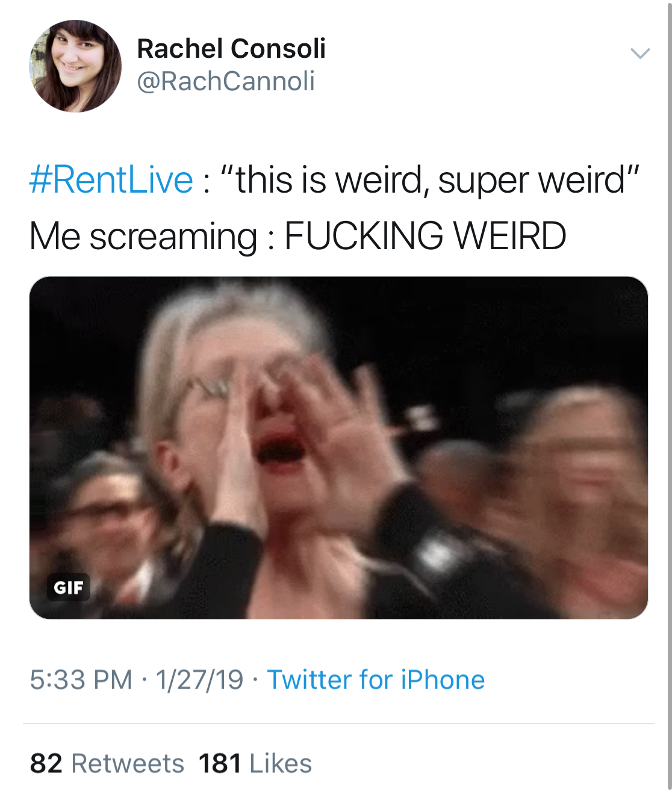
Task: Open Rachel Consoli's profile picture
Action: click(75, 66)
